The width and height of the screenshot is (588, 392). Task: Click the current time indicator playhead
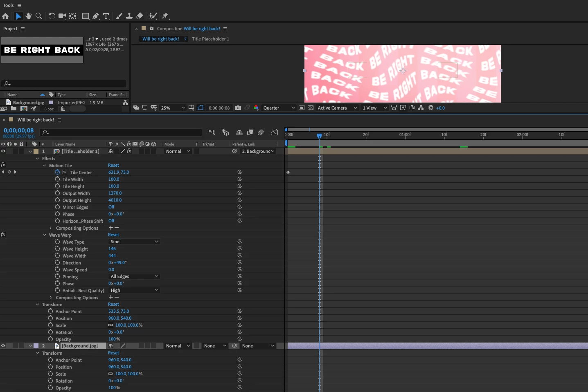tap(319, 135)
